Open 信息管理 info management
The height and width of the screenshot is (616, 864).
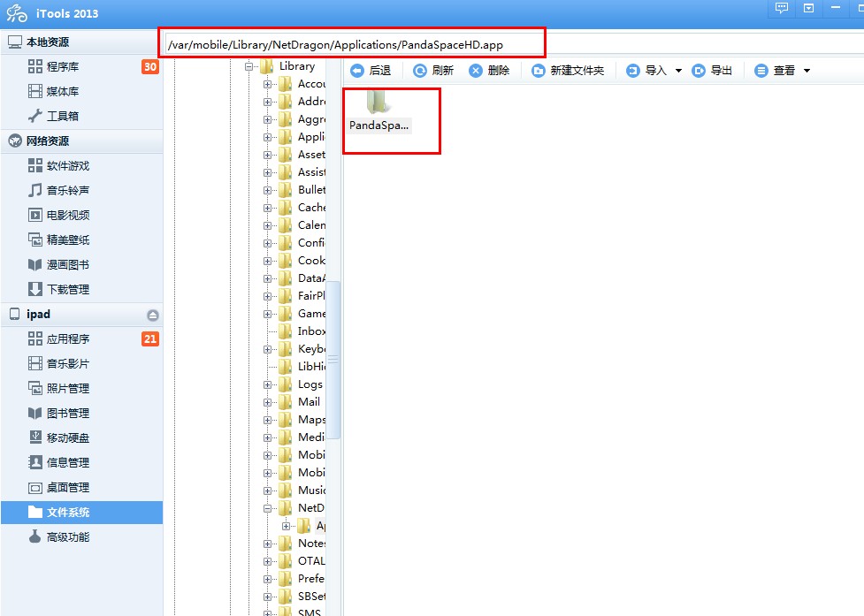tap(81, 463)
